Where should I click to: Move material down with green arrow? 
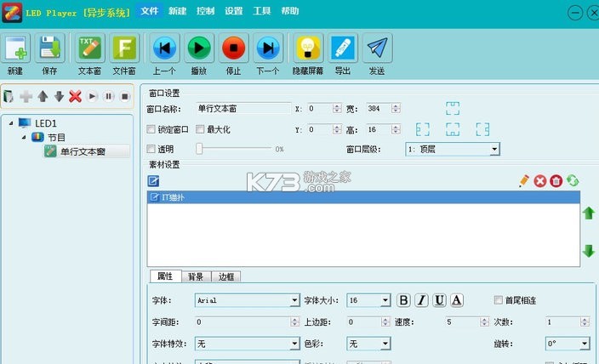[589, 251]
